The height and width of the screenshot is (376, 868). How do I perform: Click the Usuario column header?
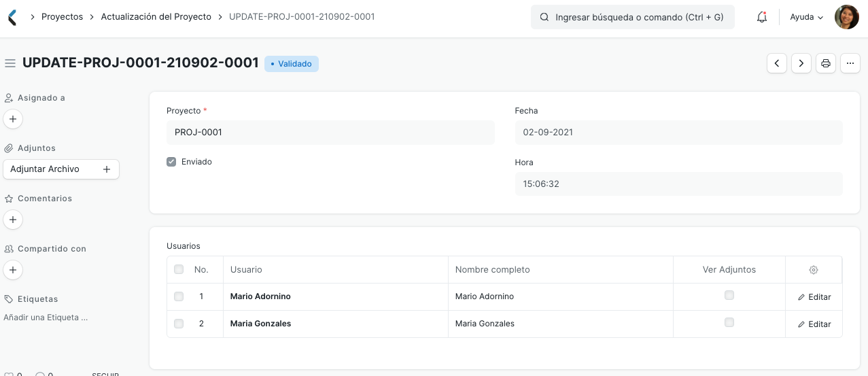pos(336,270)
